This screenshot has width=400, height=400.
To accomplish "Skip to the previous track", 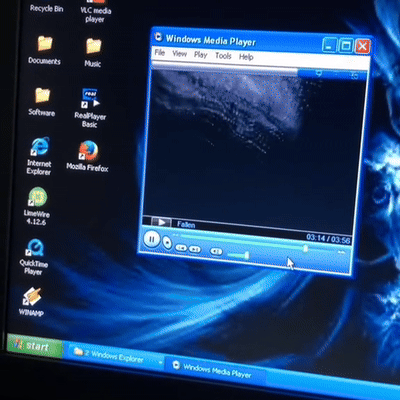I will pos(181,248).
